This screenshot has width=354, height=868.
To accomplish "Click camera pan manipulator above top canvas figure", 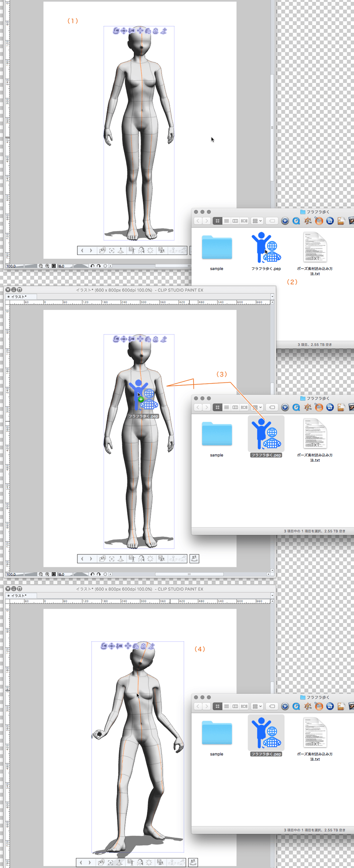I will [124, 31].
